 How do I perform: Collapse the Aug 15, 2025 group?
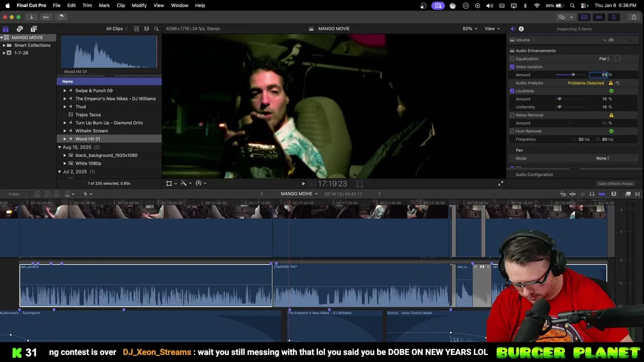coord(59,147)
